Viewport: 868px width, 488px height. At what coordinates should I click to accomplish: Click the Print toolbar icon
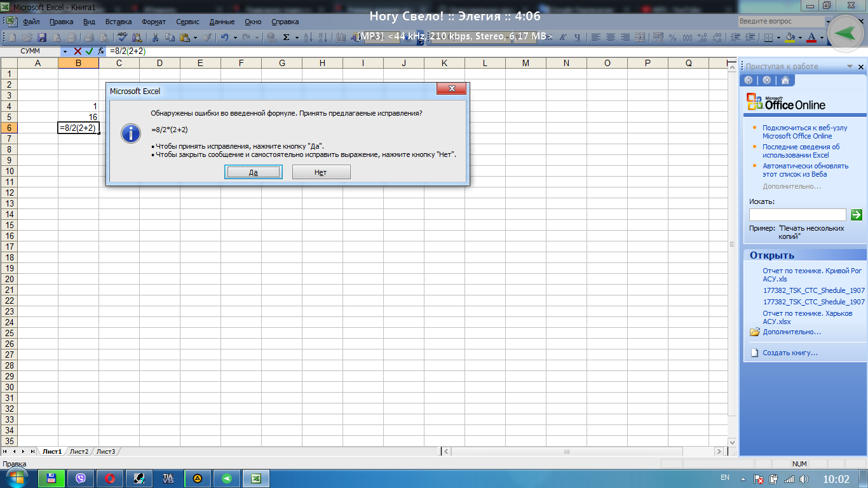(x=89, y=37)
